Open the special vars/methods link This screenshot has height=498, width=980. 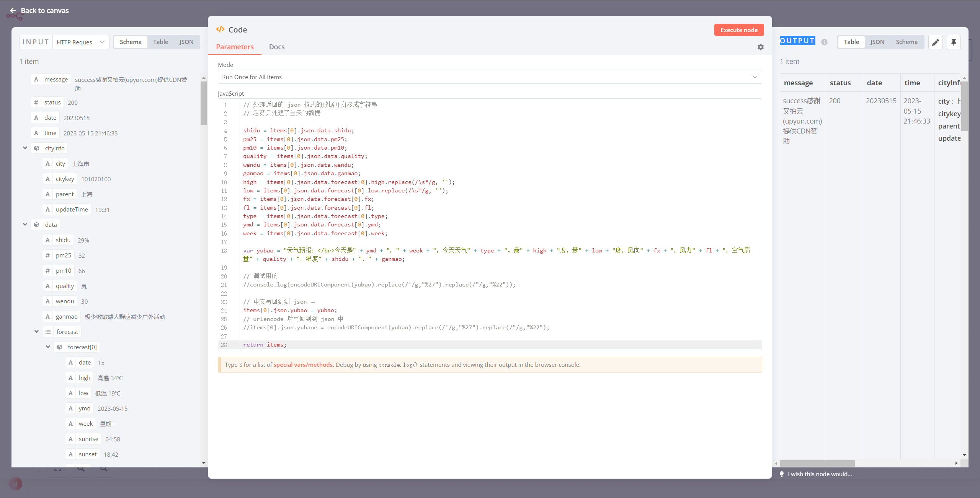point(303,365)
